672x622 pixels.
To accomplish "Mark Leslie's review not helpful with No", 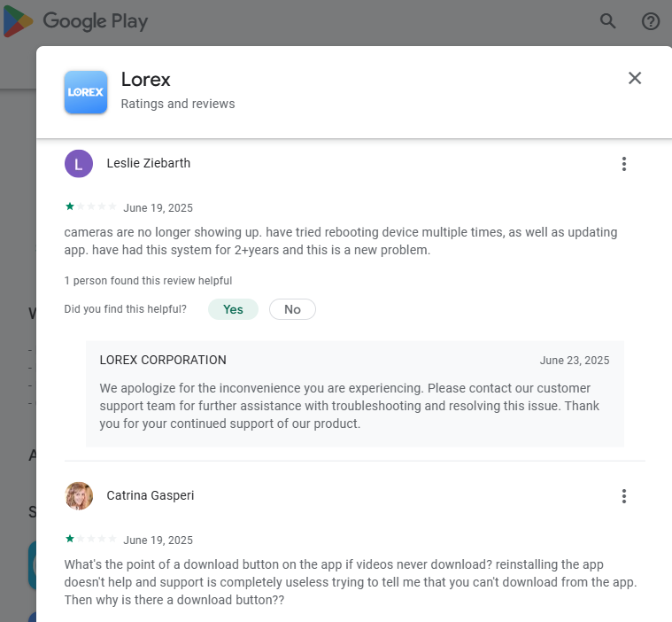I will point(292,309).
